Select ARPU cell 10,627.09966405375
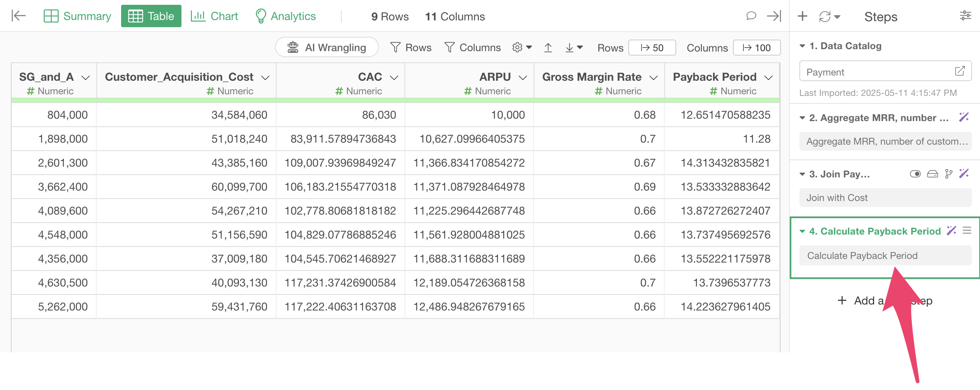 point(470,139)
